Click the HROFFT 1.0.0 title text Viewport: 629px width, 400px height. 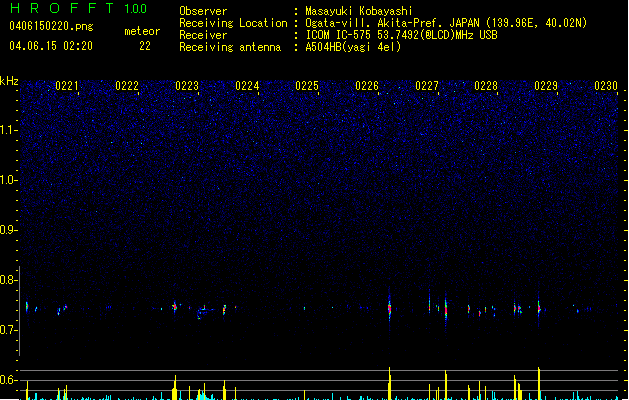(x=78, y=8)
